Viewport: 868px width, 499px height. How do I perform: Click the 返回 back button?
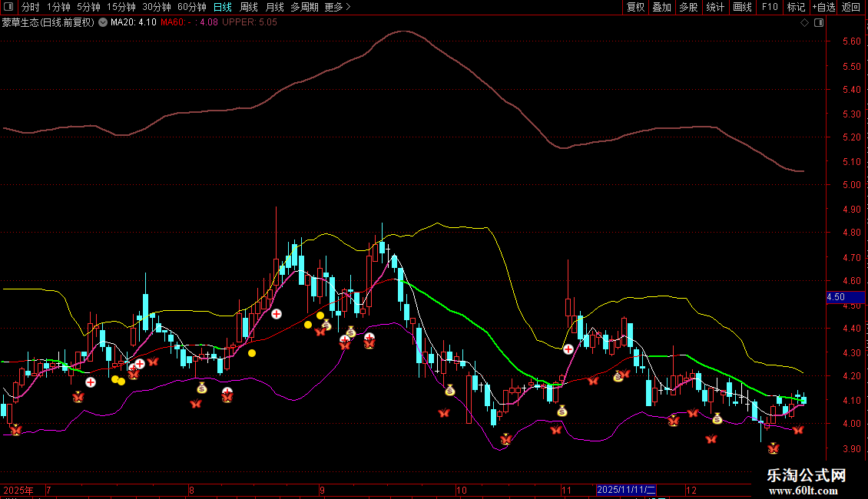(851, 7)
